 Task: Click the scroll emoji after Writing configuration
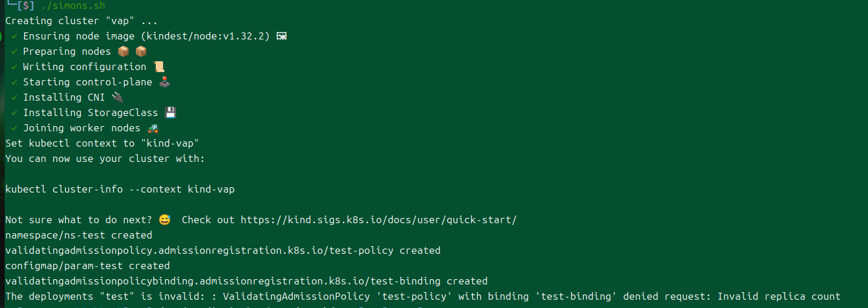(x=158, y=67)
